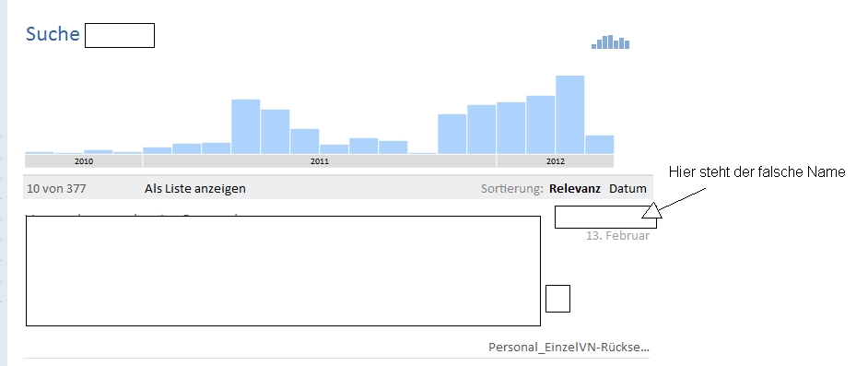The height and width of the screenshot is (366, 868).
Task: Select the tallest histogram bar in 2012
Action: pos(569,114)
